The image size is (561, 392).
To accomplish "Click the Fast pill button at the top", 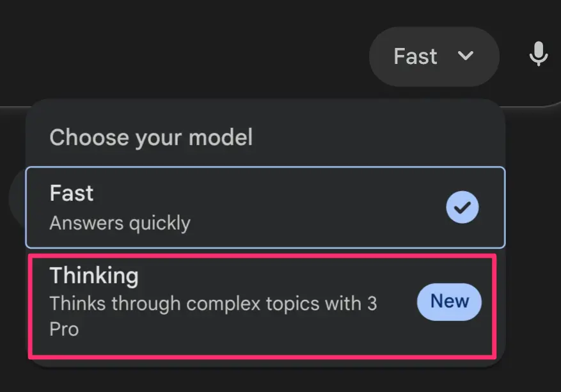I will point(434,56).
